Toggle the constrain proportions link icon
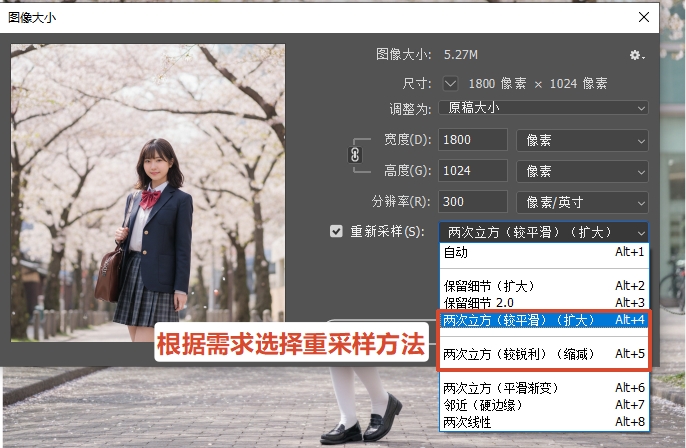Screen dimensions: 686x448 click(355, 155)
